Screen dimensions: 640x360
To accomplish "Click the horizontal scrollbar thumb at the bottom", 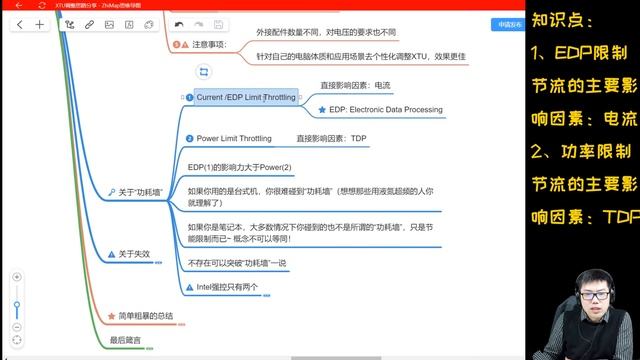I will [x=336, y=358].
